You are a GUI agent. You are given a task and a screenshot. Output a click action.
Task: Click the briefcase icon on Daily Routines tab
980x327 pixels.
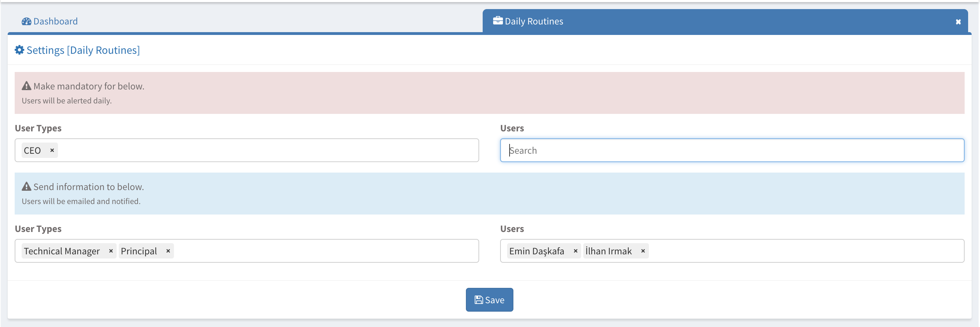[x=498, y=21]
